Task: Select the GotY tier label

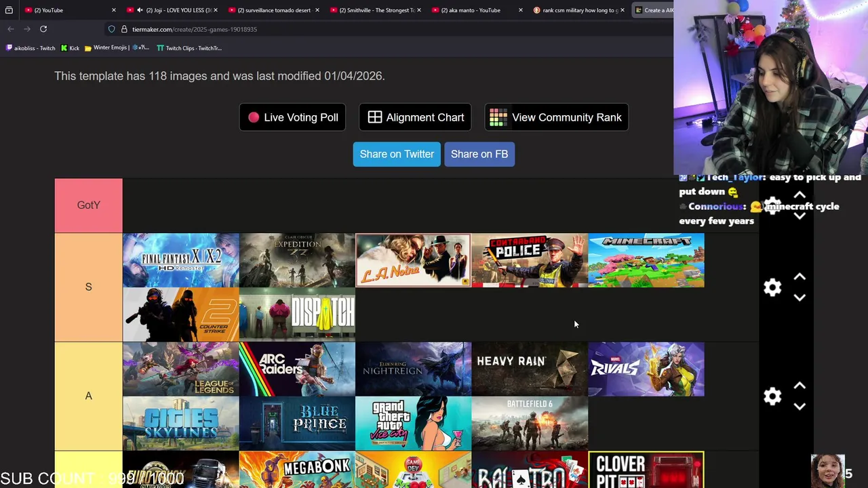Action: pyautogui.click(x=88, y=205)
